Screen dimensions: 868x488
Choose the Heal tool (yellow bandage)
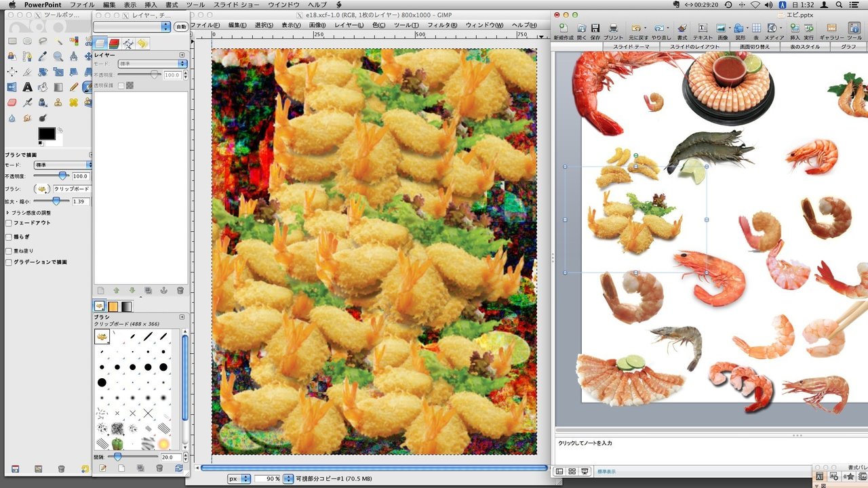(x=74, y=102)
